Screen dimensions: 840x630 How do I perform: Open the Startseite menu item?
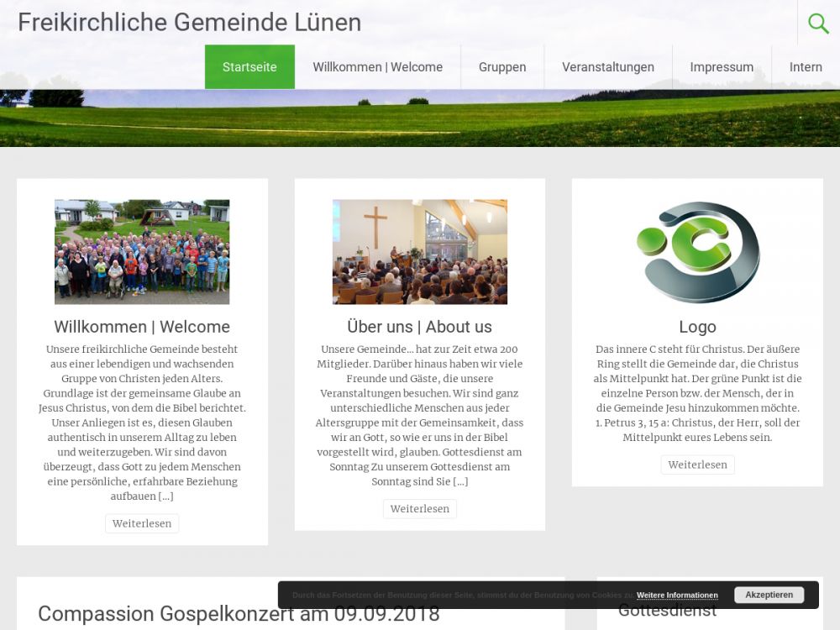(x=249, y=67)
